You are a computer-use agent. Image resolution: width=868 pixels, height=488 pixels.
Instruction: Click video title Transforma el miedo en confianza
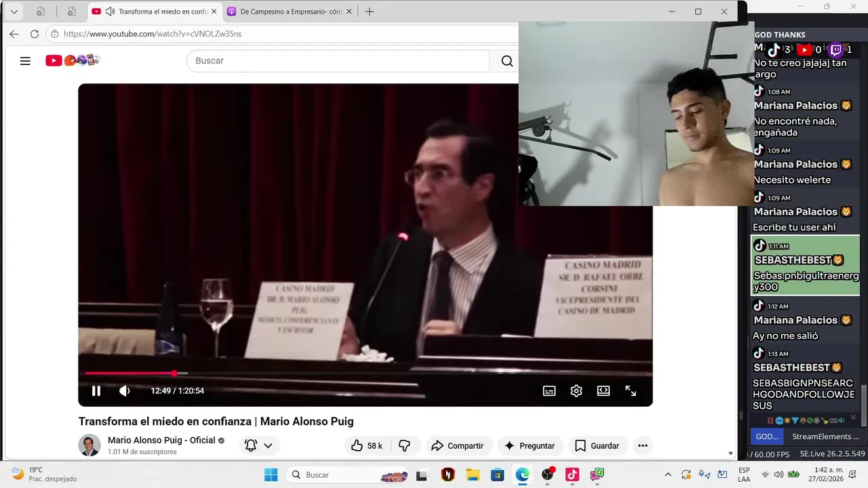click(216, 422)
